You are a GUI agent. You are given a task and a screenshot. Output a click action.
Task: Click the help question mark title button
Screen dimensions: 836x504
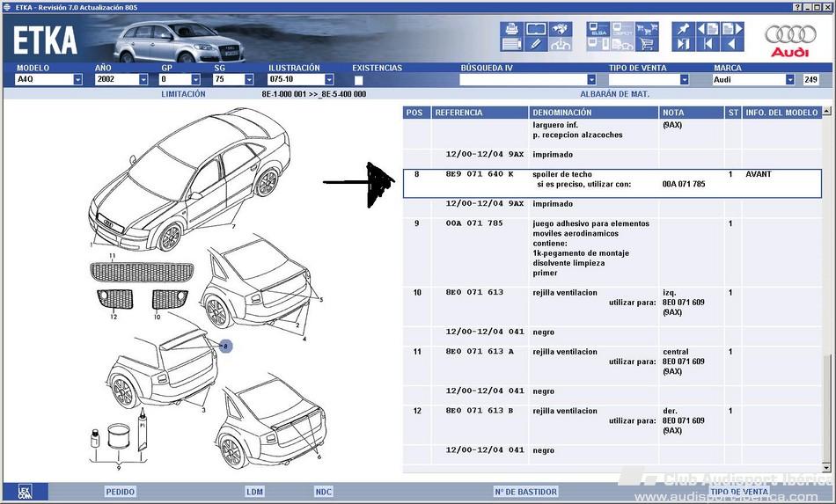click(797, 7)
